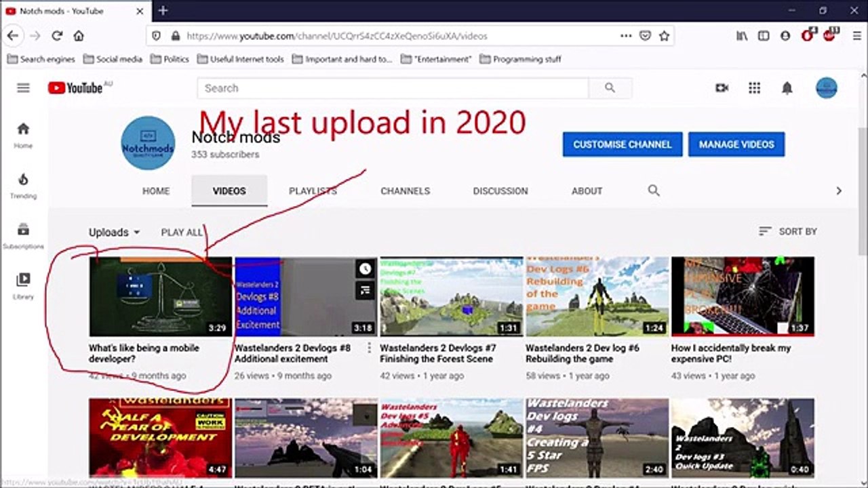Show the Firefox sidebars
Image resolution: width=868 pixels, height=488 pixels.
click(x=764, y=36)
